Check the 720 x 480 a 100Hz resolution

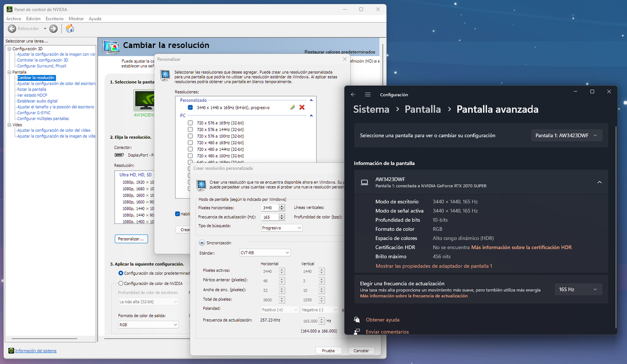coord(190,155)
